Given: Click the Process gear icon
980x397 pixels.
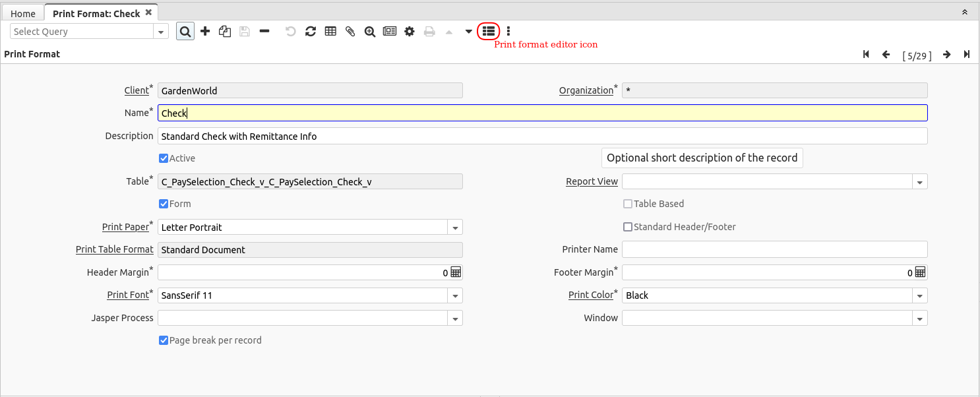Looking at the screenshot, I should (x=410, y=31).
